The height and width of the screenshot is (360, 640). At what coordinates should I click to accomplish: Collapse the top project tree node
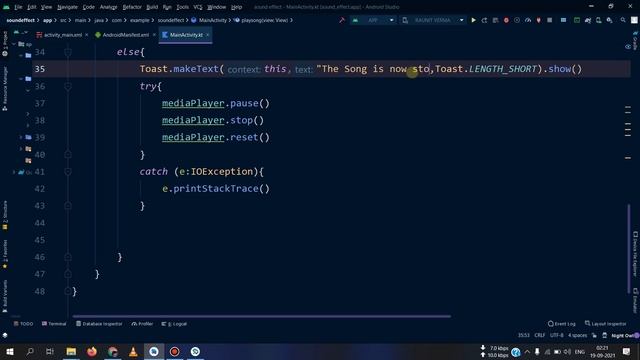point(14,44)
